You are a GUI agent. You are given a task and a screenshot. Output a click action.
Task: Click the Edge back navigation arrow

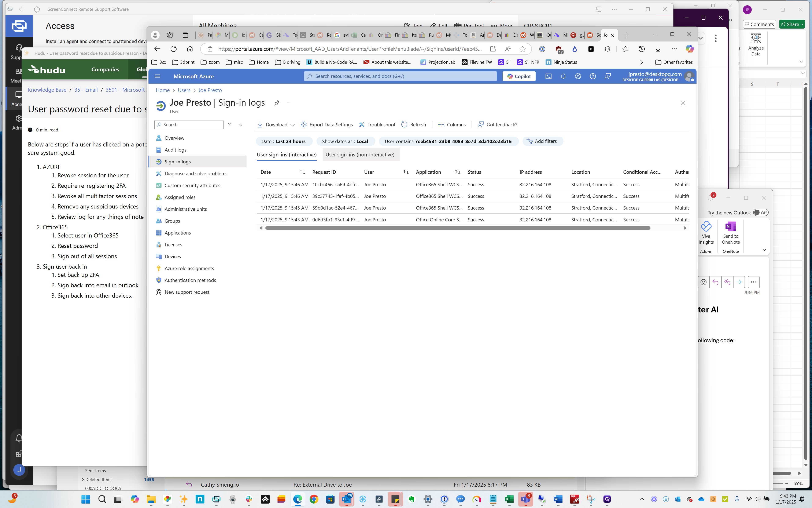tap(157, 49)
